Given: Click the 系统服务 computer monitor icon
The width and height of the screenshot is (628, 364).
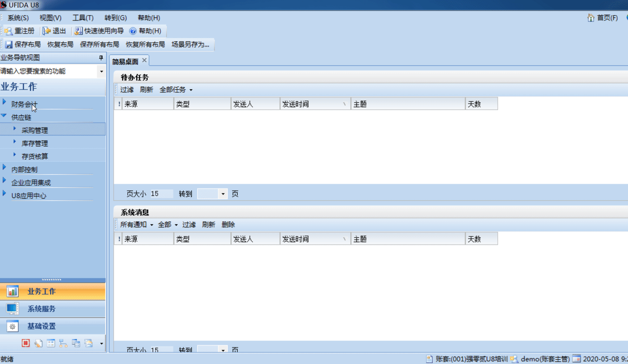Looking at the screenshot, I should pyautogui.click(x=12, y=309).
